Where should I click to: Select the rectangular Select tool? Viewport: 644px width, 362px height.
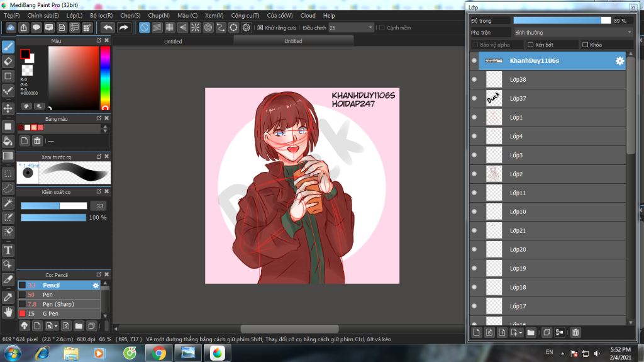pyautogui.click(x=8, y=174)
